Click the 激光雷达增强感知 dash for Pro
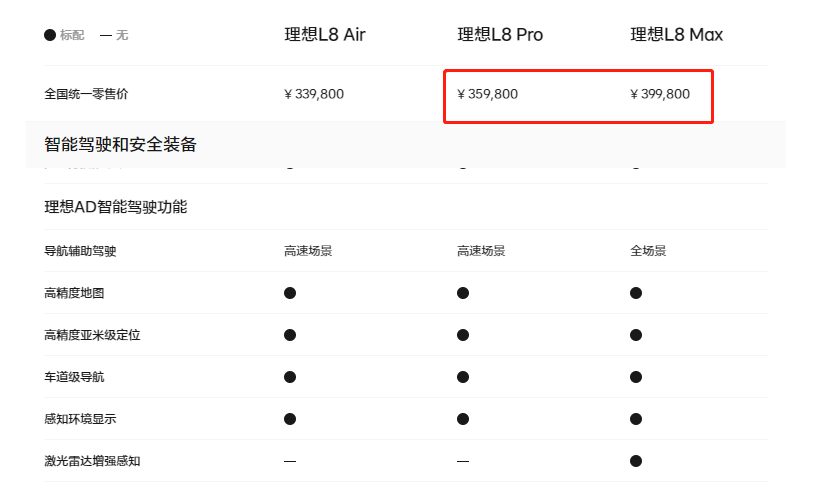This screenshot has width=815, height=488. pos(463,461)
